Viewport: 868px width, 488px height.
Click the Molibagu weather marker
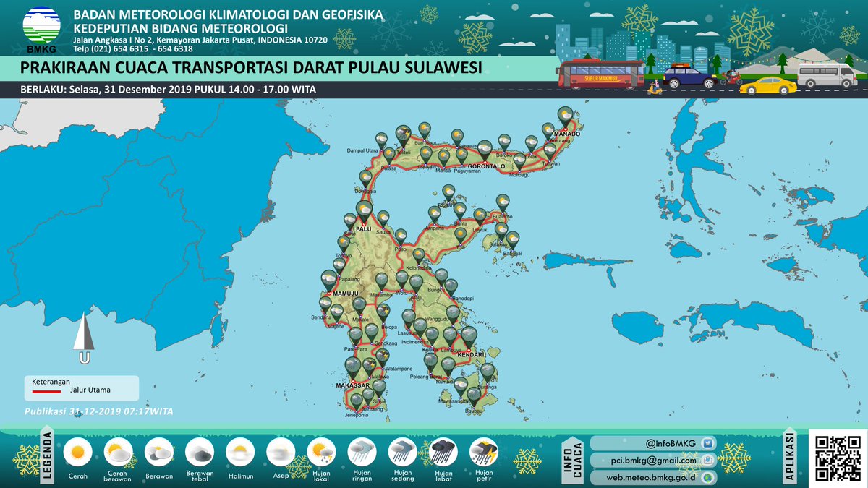point(519,162)
